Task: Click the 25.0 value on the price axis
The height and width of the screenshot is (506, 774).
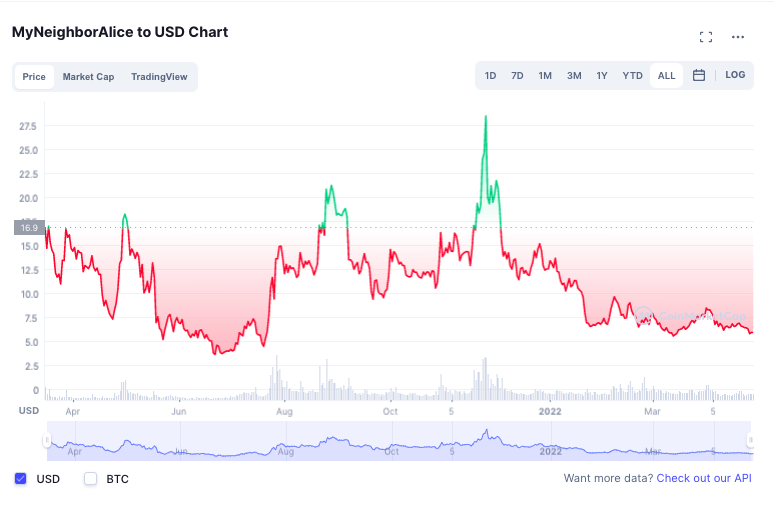Action: point(28,150)
